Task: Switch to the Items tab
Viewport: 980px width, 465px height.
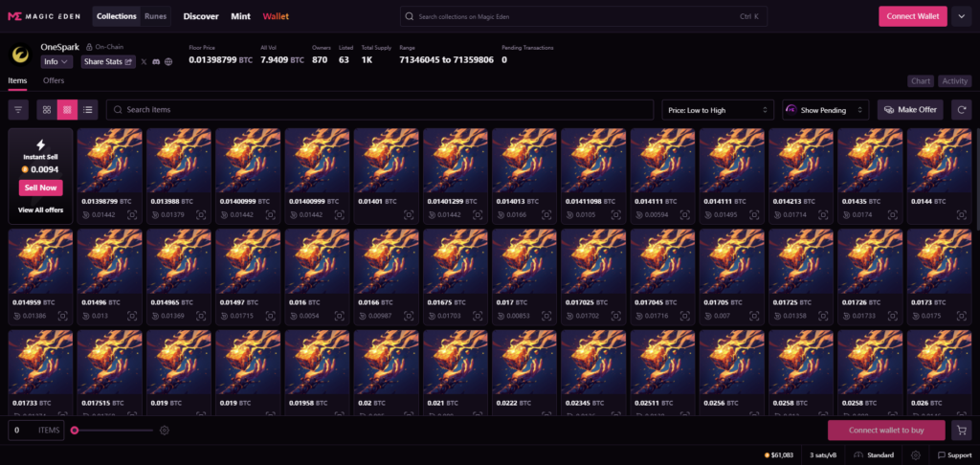Action: pos(17,80)
